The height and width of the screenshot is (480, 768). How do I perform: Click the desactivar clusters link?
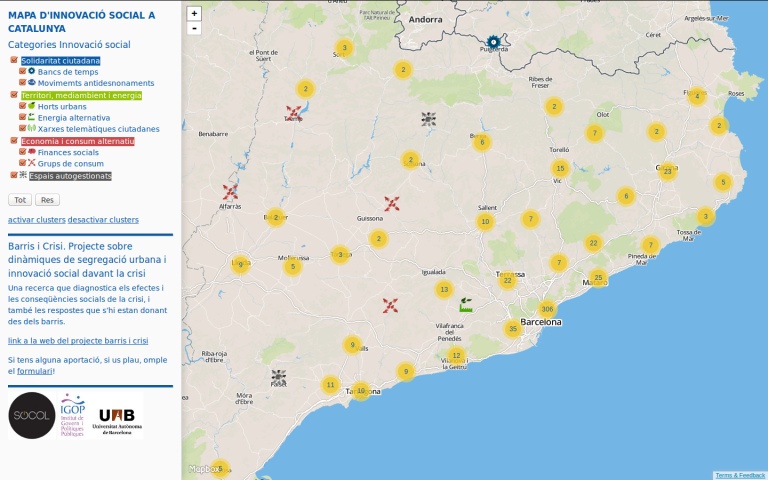coord(103,220)
